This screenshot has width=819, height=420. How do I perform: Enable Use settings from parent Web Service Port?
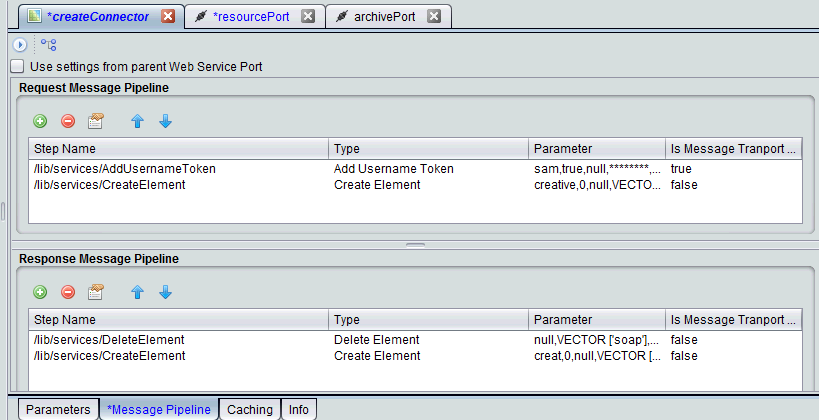[x=17, y=66]
